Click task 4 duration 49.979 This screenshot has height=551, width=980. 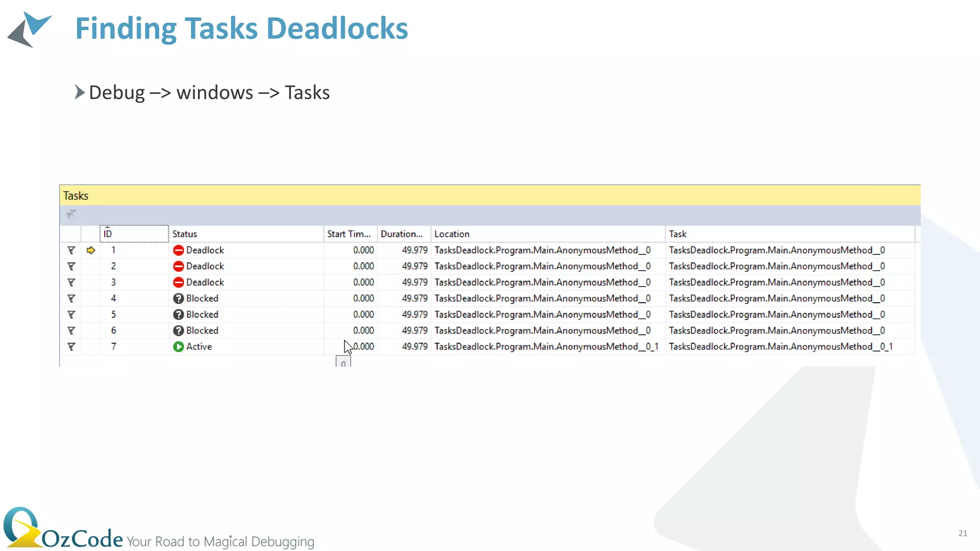point(415,298)
